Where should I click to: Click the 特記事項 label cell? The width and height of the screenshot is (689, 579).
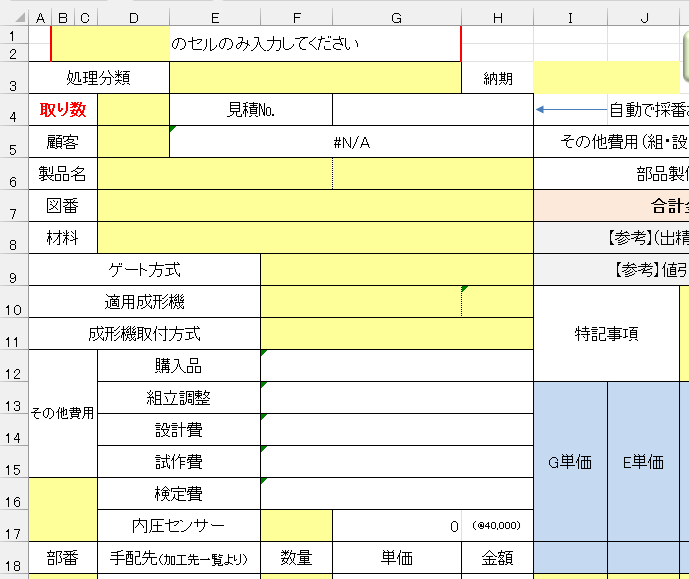pos(606,334)
